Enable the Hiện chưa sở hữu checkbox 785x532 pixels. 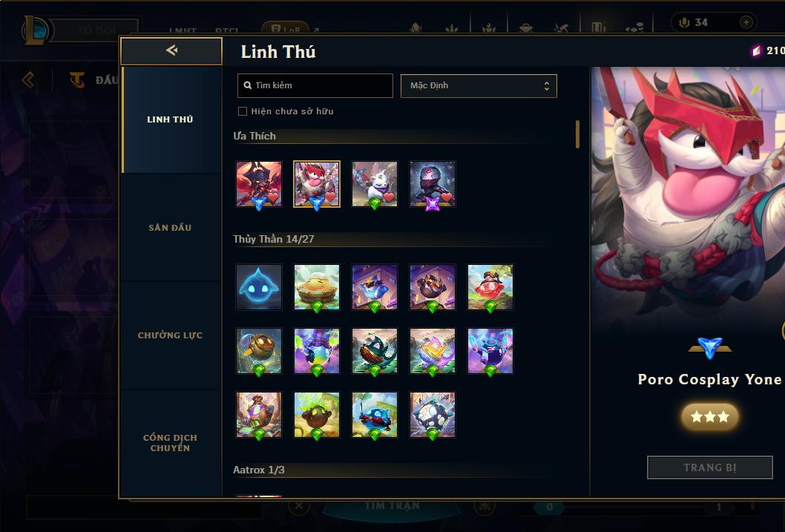[243, 111]
